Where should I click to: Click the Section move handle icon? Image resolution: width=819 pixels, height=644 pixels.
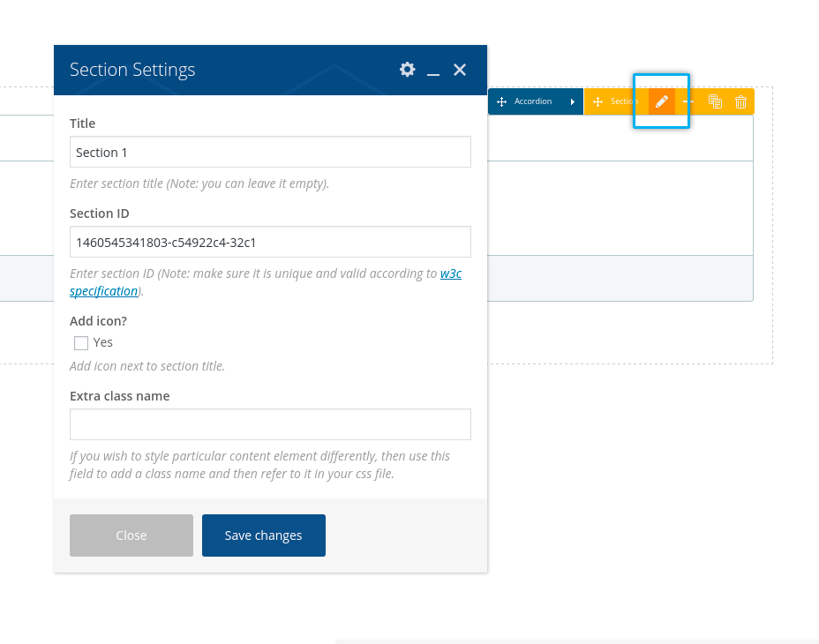pos(597,101)
